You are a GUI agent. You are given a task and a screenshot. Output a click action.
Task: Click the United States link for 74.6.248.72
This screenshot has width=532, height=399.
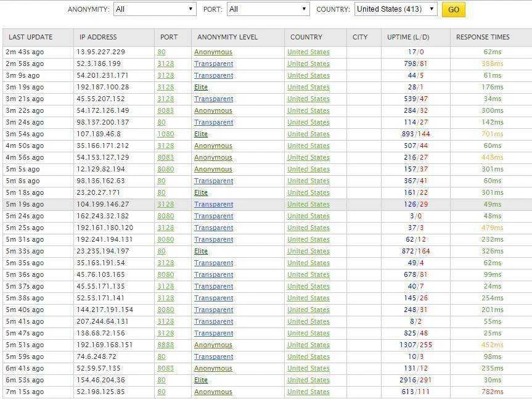point(308,356)
